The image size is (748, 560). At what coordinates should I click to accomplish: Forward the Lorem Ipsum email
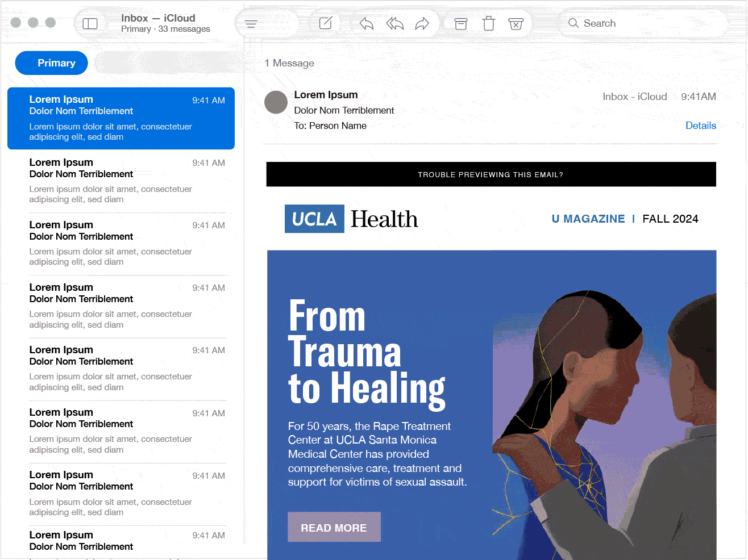click(x=422, y=23)
